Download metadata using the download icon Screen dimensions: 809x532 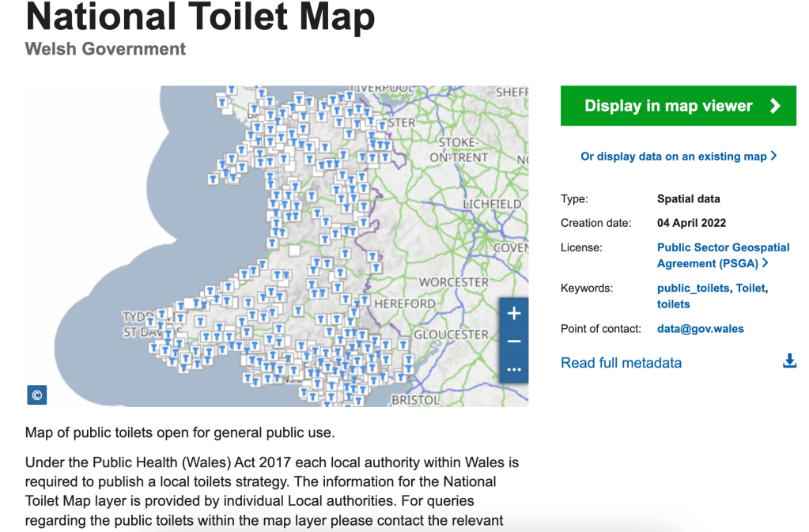pos(788,362)
